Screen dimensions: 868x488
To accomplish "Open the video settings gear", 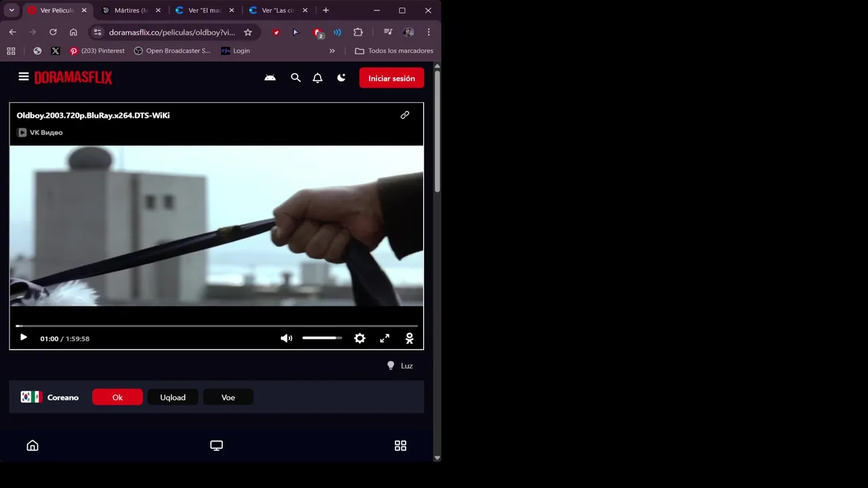I will tap(360, 338).
